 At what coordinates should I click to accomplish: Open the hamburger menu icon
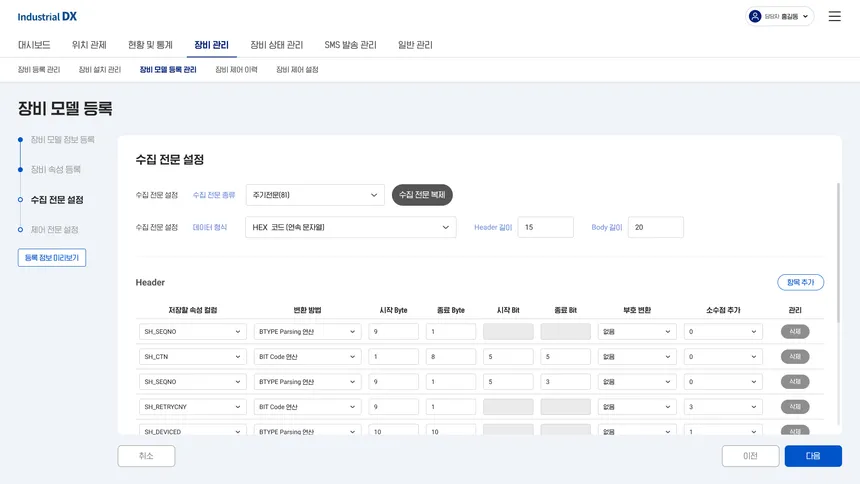(x=834, y=16)
